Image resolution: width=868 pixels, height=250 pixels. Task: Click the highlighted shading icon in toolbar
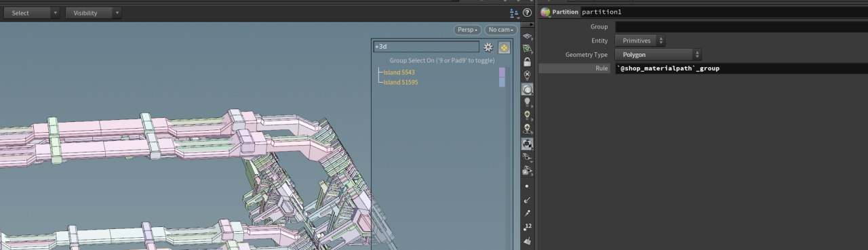528,144
